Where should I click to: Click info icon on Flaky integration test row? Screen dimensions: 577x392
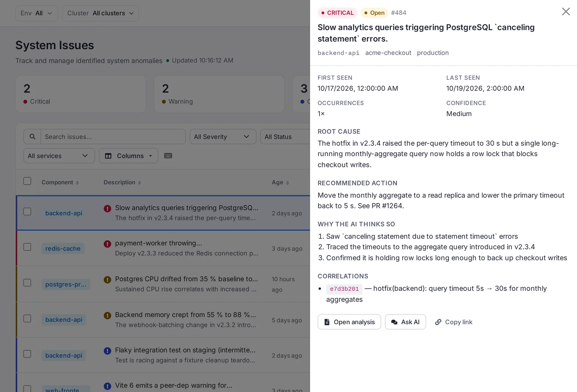click(x=107, y=351)
